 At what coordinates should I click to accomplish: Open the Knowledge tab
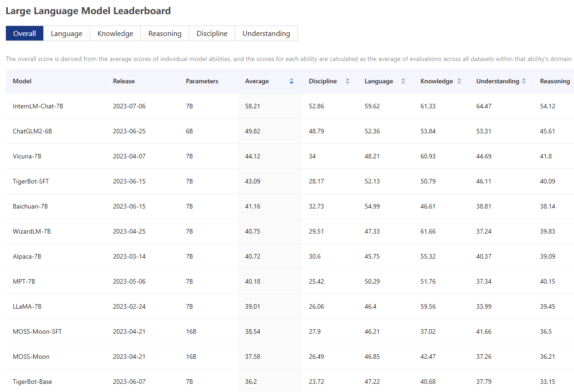click(x=115, y=34)
